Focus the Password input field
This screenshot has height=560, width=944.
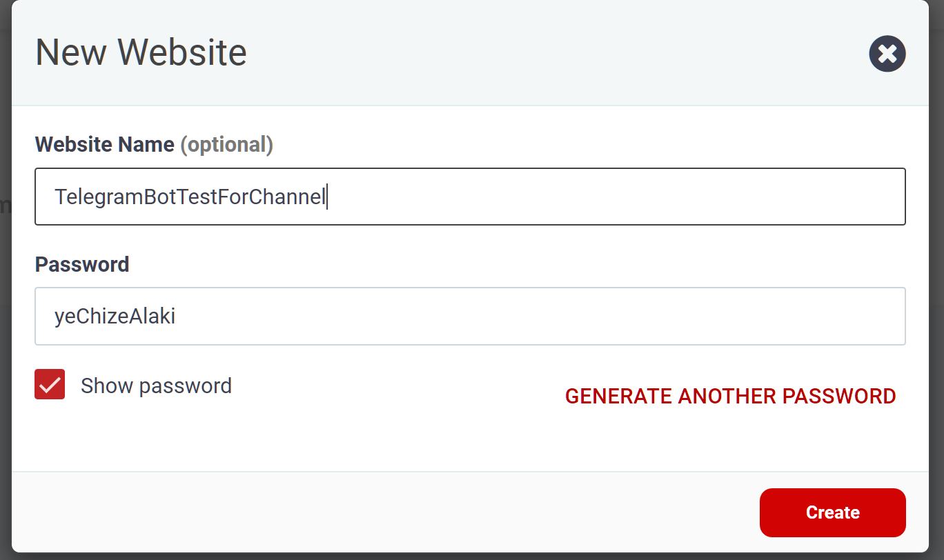(x=470, y=316)
